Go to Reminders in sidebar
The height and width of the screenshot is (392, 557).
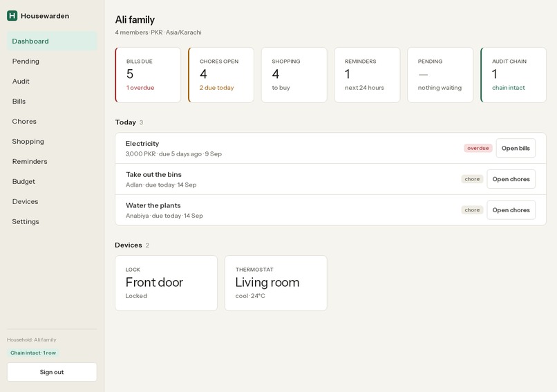pyautogui.click(x=52, y=161)
